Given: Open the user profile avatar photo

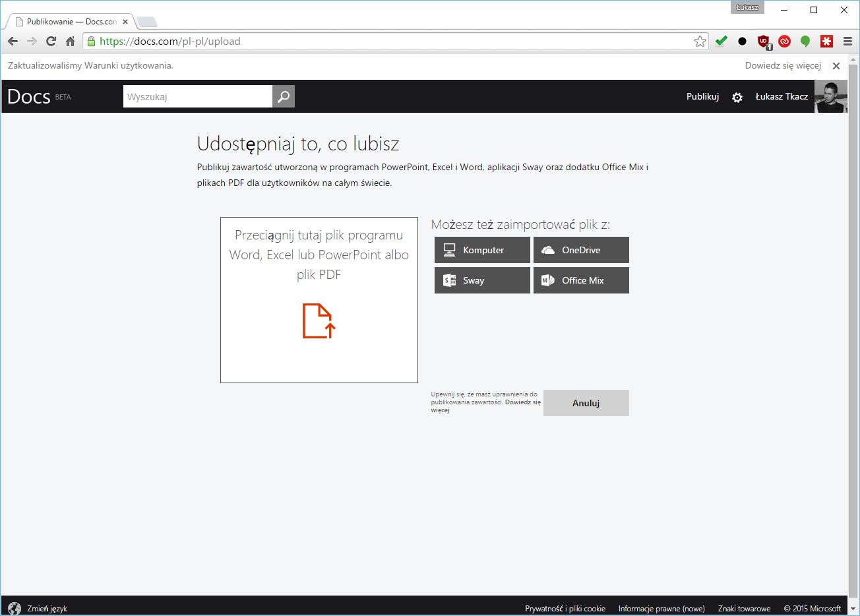Looking at the screenshot, I should pyautogui.click(x=831, y=96).
